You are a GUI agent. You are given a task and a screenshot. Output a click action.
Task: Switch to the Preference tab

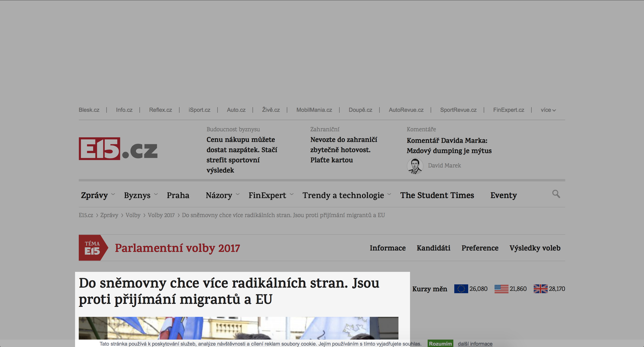click(x=480, y=248)
